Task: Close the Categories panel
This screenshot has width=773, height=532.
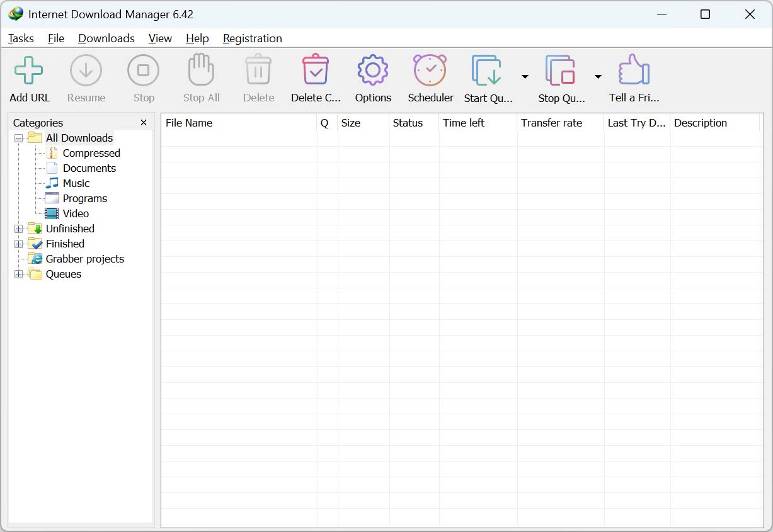Action: [x=144, y=123]
